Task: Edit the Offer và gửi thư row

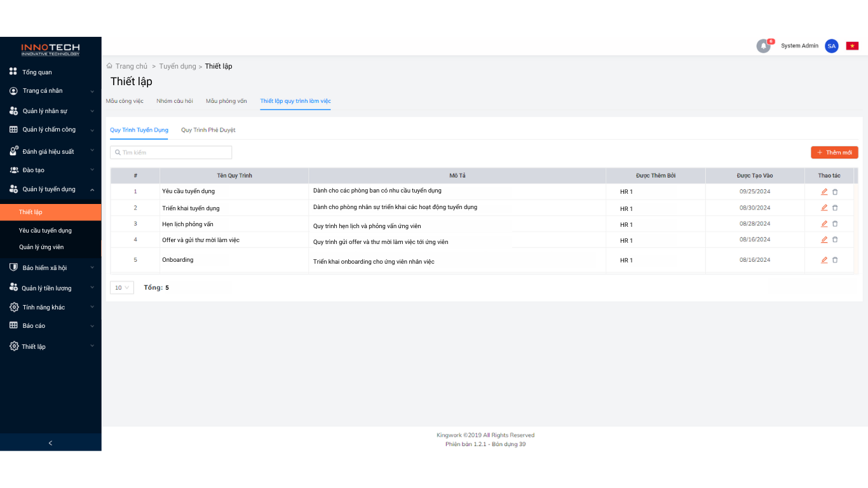Action: (x=824, y=240)
